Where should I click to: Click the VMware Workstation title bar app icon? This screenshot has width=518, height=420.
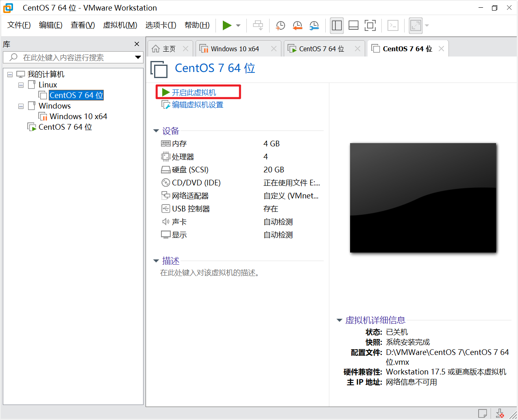pos(8,8)
